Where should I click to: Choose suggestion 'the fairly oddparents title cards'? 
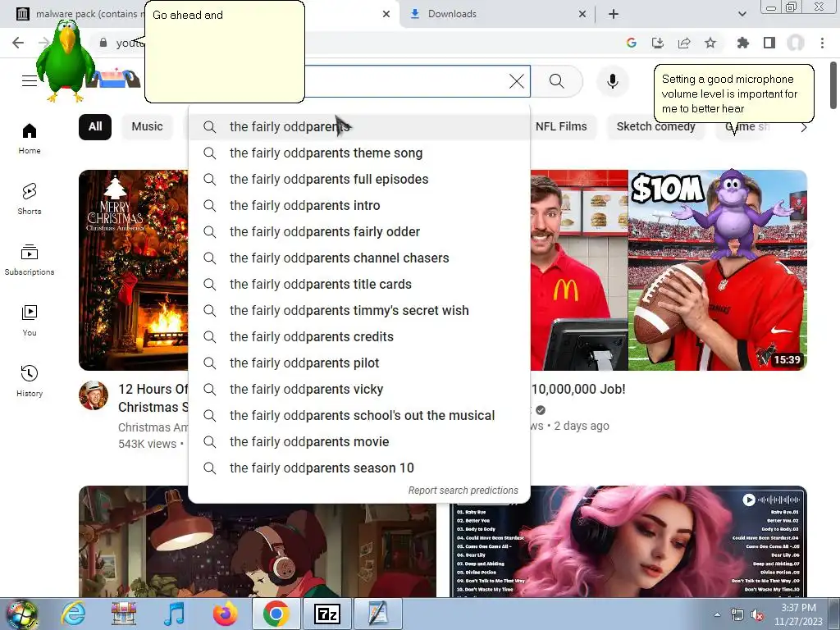coord(359,285)
